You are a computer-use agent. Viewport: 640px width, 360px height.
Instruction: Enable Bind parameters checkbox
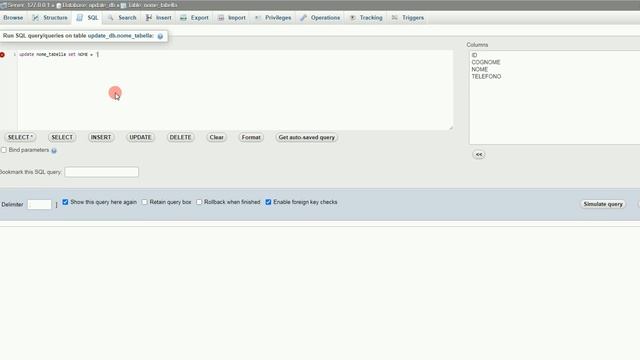[x=4, y=150]
